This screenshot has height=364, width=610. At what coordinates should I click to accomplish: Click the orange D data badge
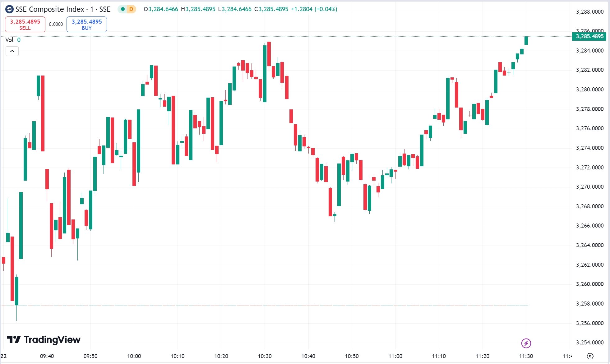tap(131, 9)
